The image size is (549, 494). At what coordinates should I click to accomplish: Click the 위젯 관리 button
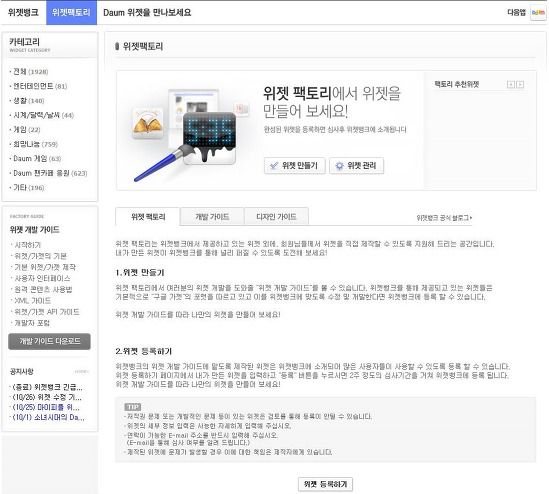pyautogui.click(x=356, y=166)
